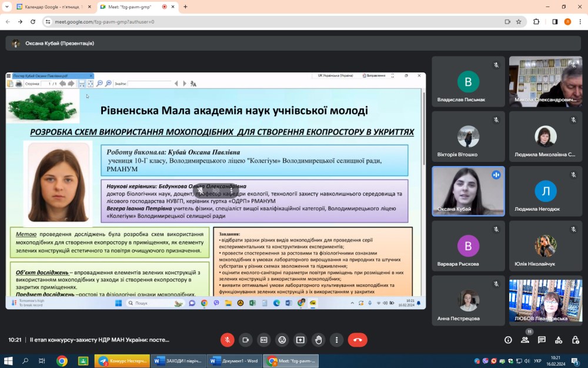The image size is (588, 368).
Task: Open host controls lock icon
Action: (x=575, y=340)
